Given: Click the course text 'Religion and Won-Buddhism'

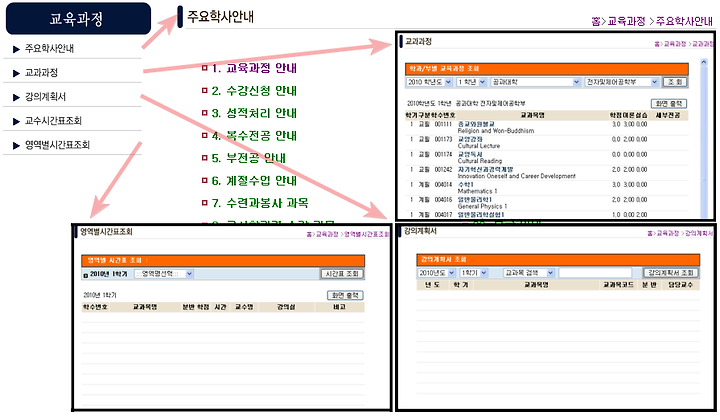Looking at the screenshot, I should 495,131.
